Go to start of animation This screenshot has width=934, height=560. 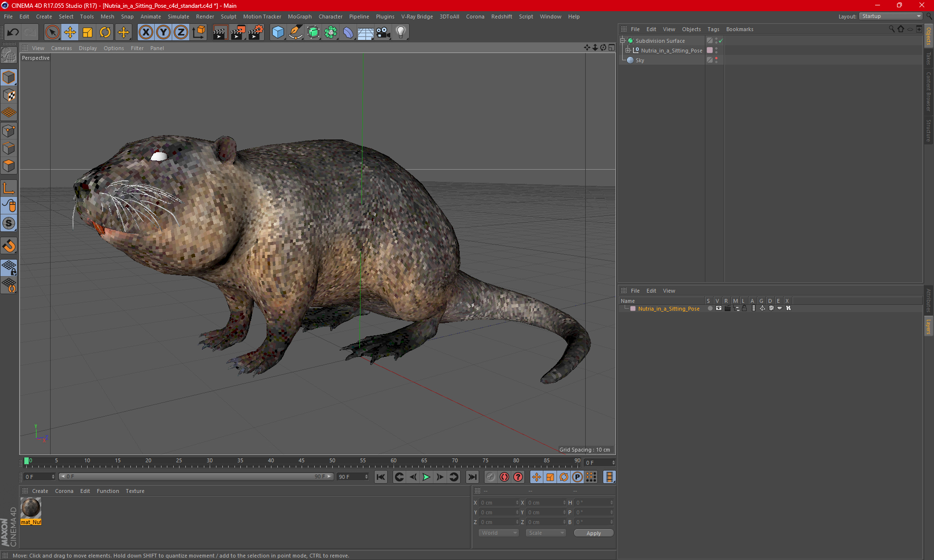pyautogui.click(x=380, y=477)
